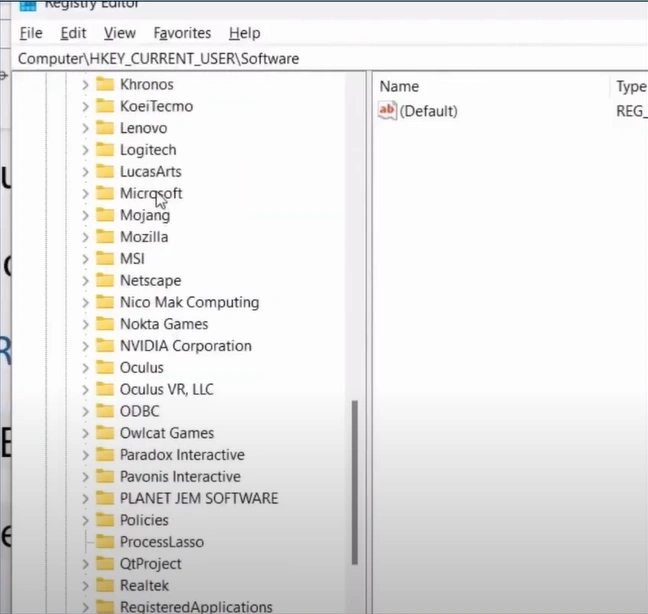Expand the Microsoft key chevron
The height and width of the screenshot is (614, 648).
85,194
